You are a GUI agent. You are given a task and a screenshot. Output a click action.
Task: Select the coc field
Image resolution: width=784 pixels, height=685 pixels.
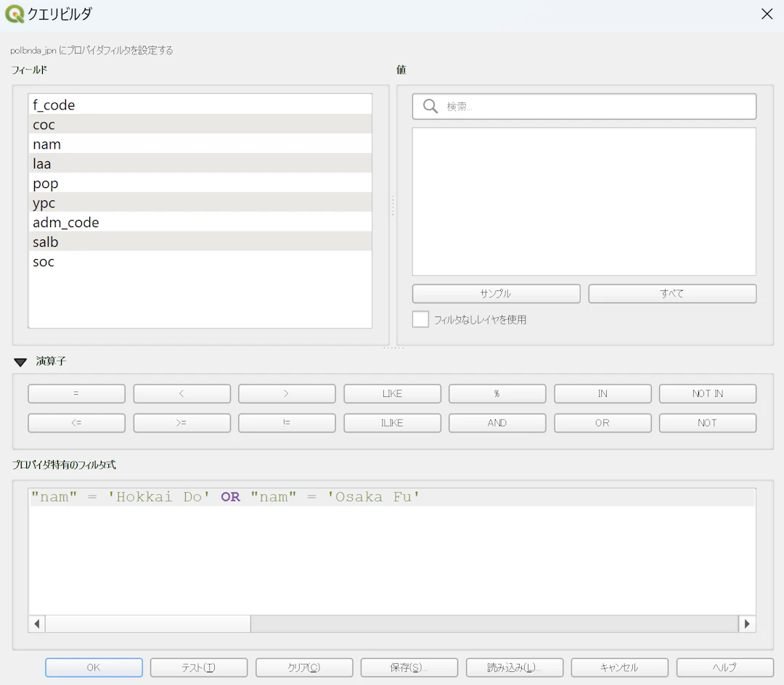[200, 124]
